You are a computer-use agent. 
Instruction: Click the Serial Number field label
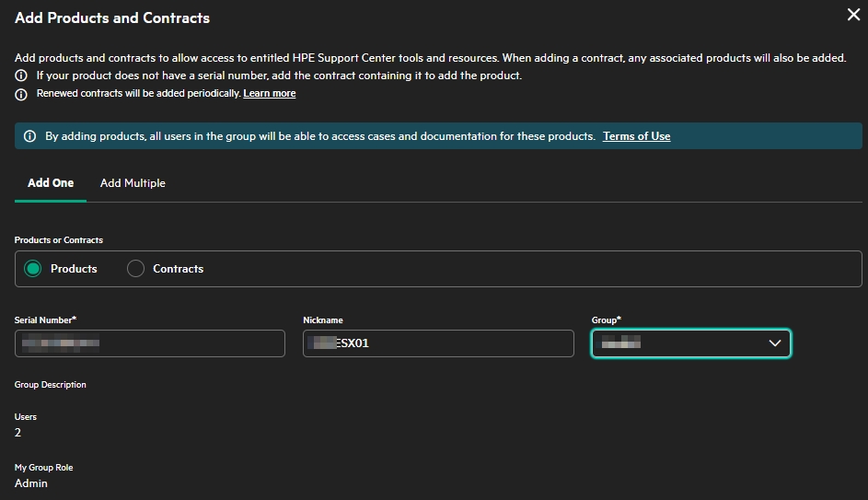point(45,320)
